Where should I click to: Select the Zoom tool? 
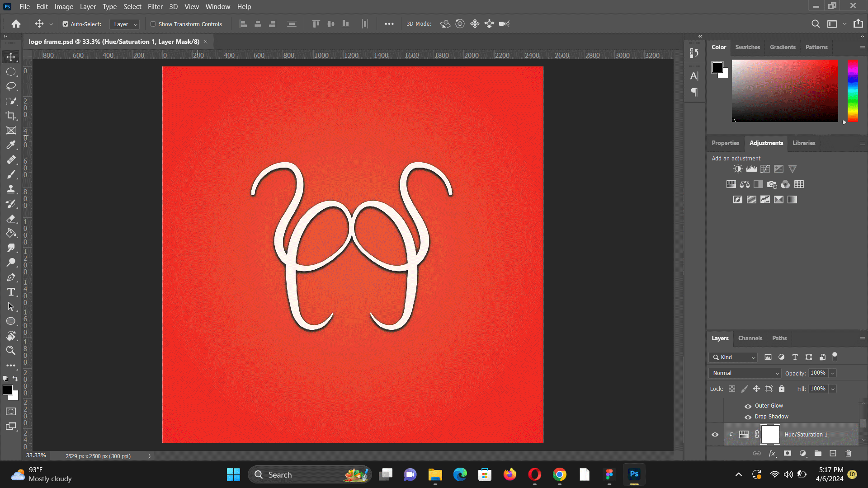11,351
